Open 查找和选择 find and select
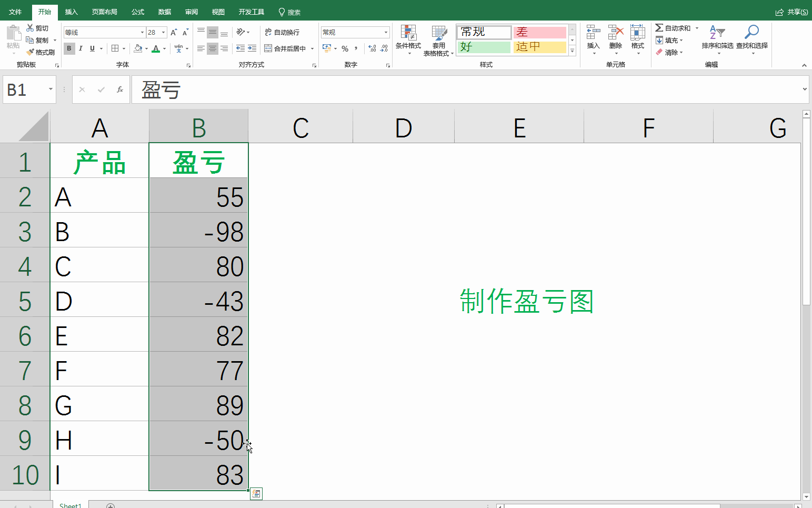Viewport: 812px width, 508px height. 752,38
